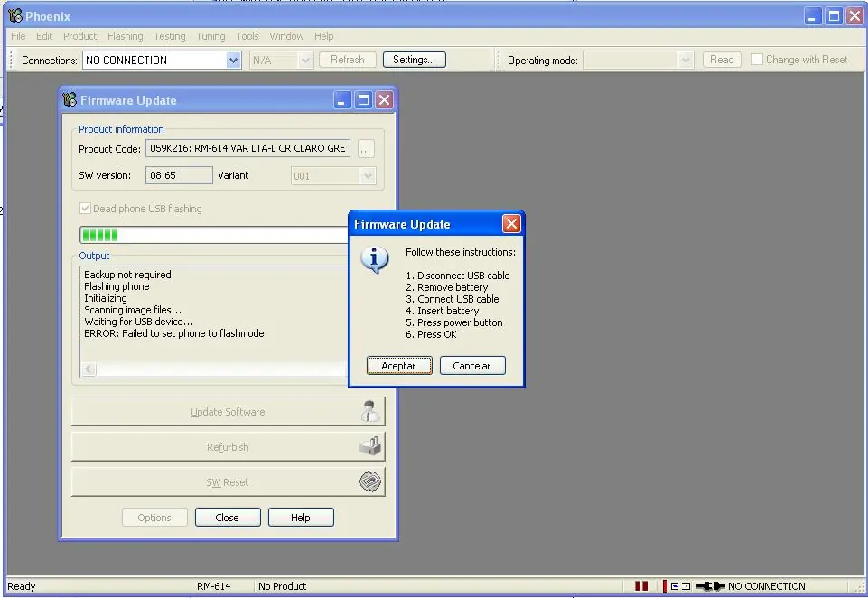Click the status bar resize grip
868x598 pixels.
click(859, 586)
